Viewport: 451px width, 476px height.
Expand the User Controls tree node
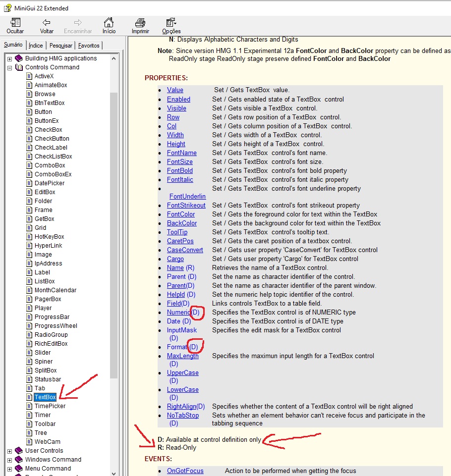[9, 451]
